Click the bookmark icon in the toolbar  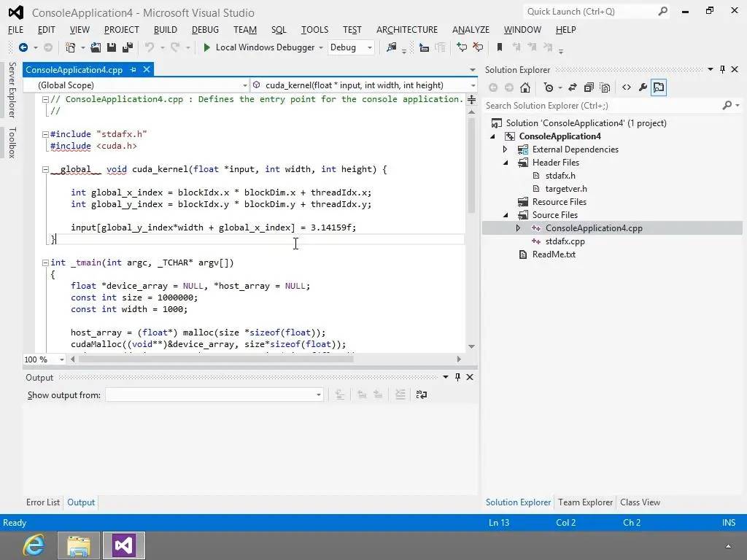tap(500, 47)
